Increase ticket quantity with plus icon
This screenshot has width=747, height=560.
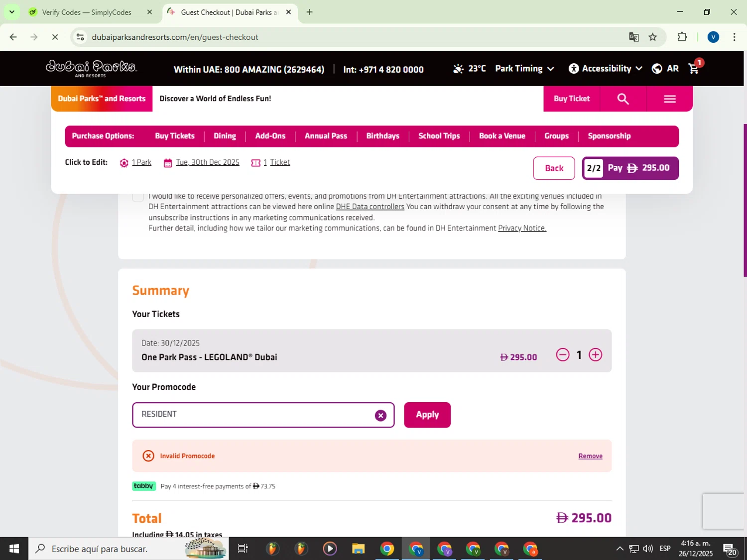click(x=596, y=355)
